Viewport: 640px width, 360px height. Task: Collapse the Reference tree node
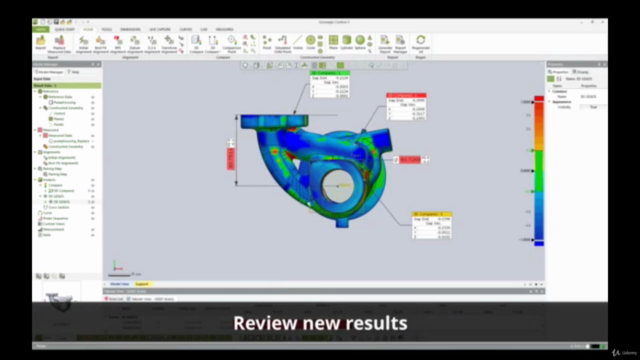(36, 91)
